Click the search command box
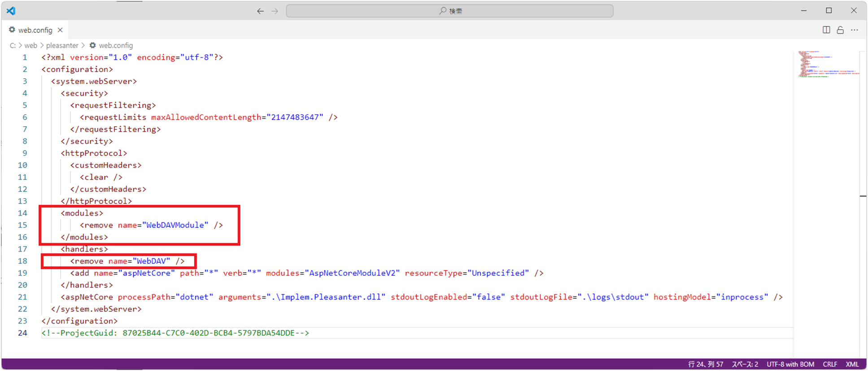 pos(449,11)
